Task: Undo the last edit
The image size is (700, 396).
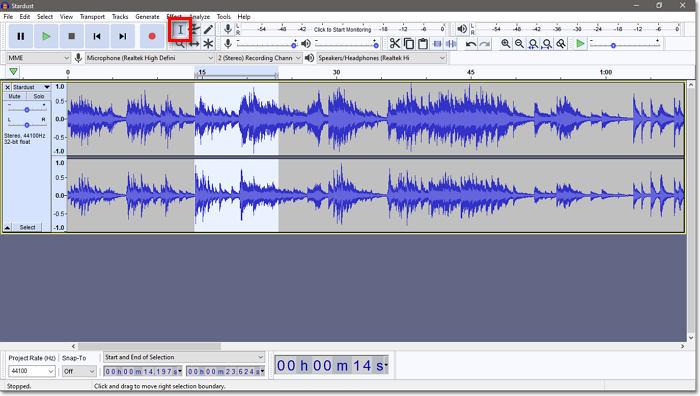Action: click(471, 44)
